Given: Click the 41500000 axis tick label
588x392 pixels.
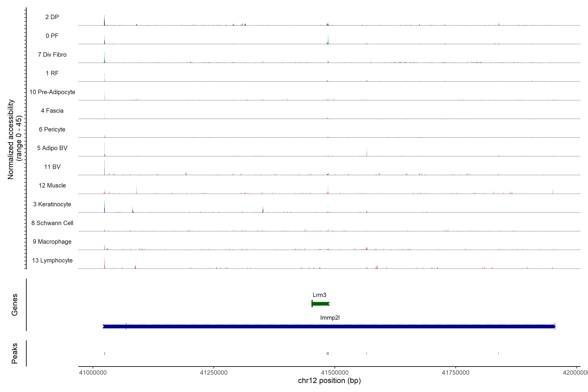Looking at the screenshot, I should (335, 373).
